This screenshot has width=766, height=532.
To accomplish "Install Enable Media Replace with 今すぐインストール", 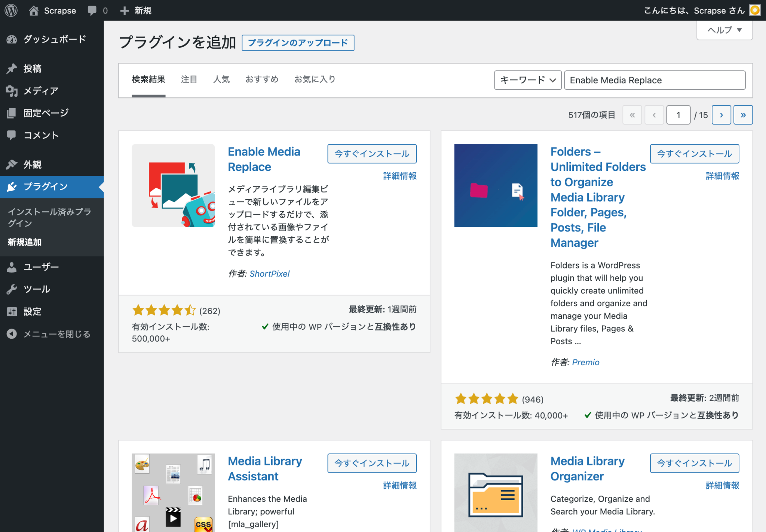I will [372, 154].
